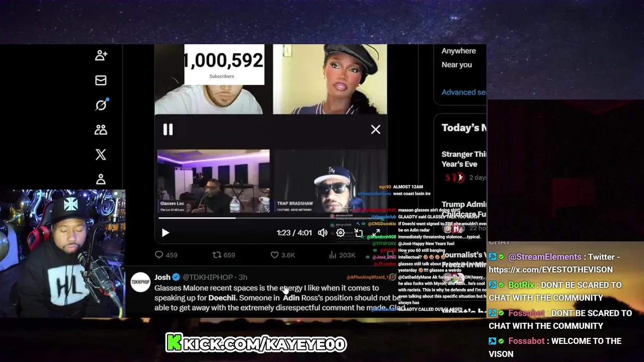This screenshot has height=362, width=644.
Task: Click the Glasses Loc video frame
Action: pos(213,181)
